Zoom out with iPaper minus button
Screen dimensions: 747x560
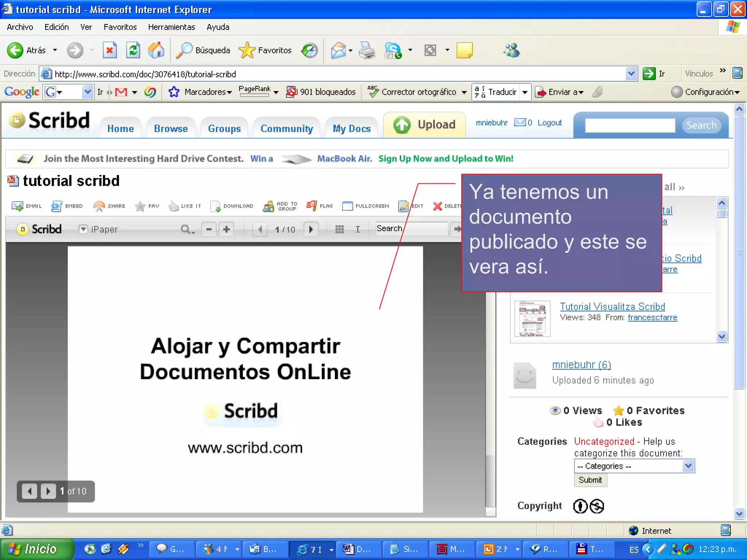click(x=209, y=229)
